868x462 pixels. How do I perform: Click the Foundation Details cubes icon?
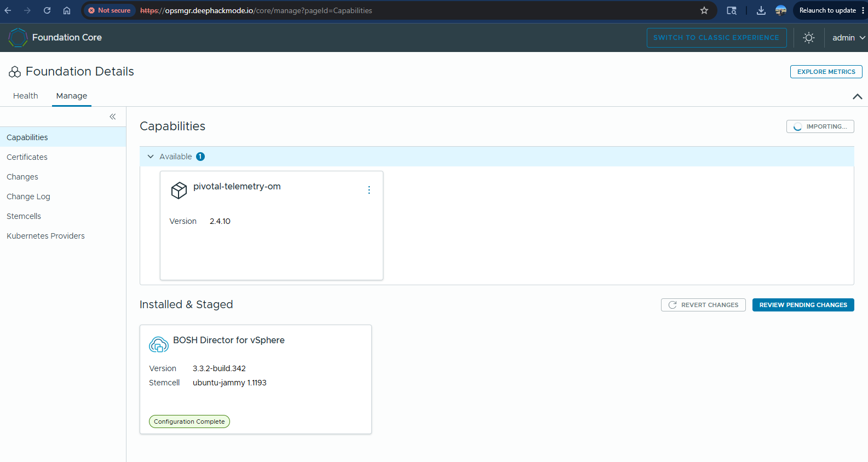15,72
